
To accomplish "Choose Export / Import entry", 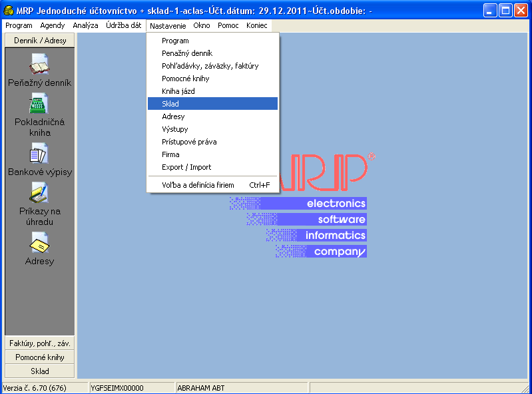I will click(212, 167).
